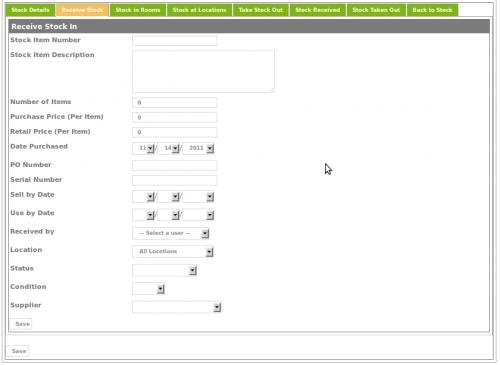
Task: Click the bottom Save button below the form
Action: click(x=19, y=351)
